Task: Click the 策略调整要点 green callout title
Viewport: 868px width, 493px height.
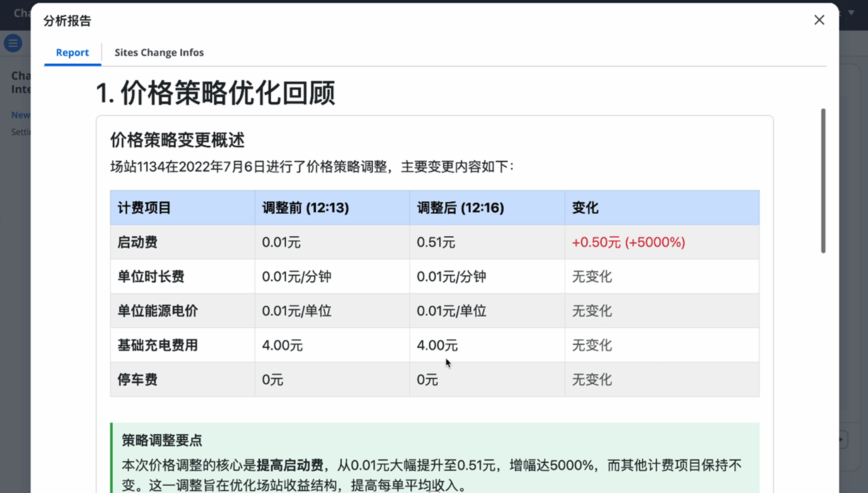Action: coord(162,440)
